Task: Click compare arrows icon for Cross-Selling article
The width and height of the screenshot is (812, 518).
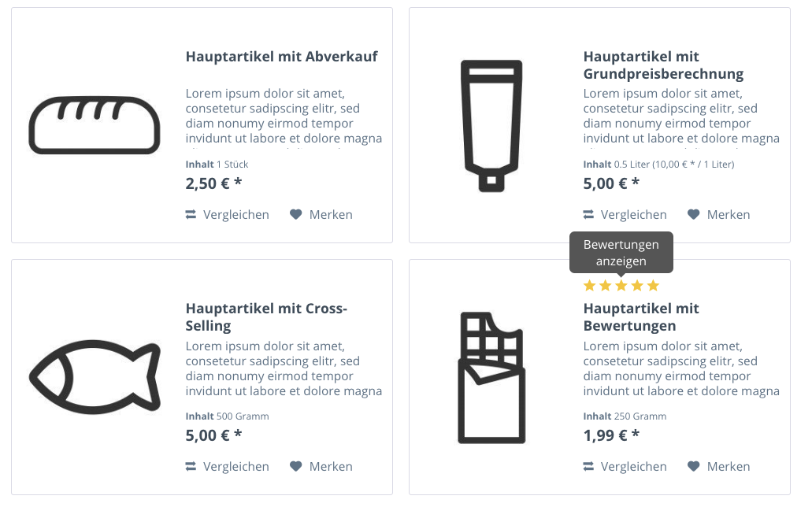Action: 191,466
